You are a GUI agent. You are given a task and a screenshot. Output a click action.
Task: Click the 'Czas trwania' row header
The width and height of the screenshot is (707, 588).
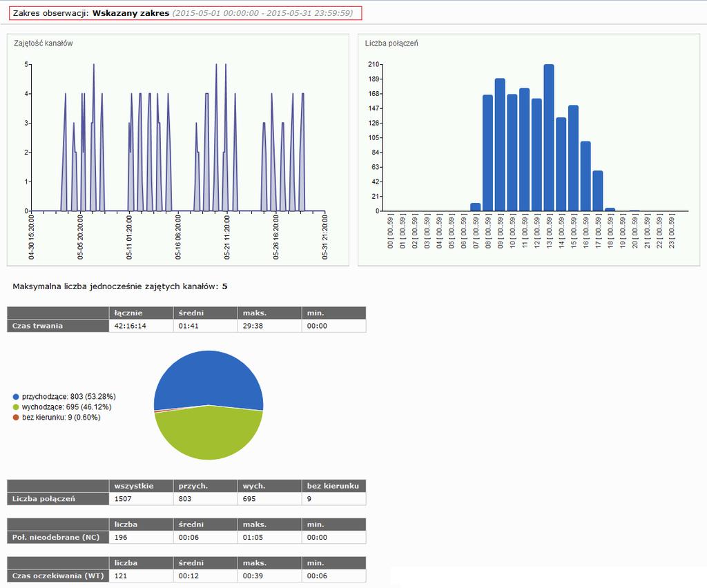(58, 326)
